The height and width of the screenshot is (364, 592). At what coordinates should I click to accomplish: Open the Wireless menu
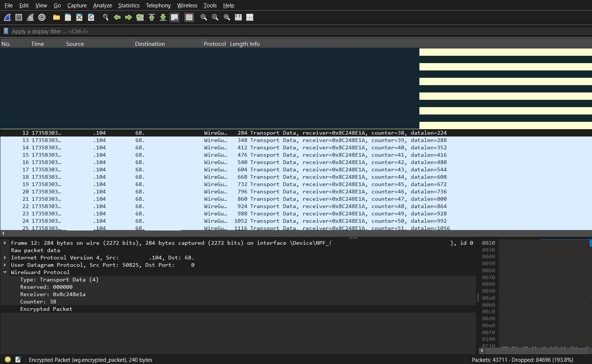[x=187, y=5]
